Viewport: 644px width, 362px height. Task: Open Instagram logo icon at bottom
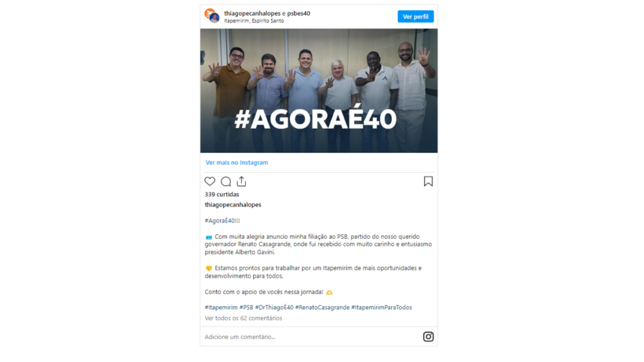pos(428,337)
